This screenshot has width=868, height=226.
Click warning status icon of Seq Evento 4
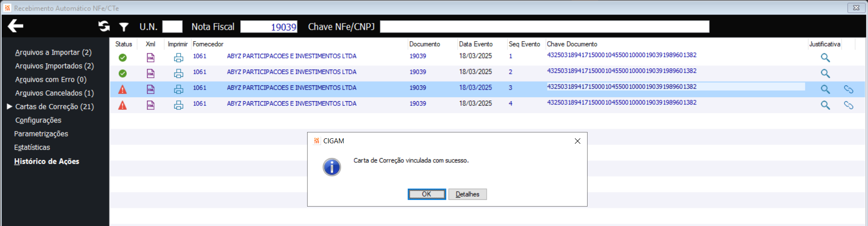click(123, 105)
